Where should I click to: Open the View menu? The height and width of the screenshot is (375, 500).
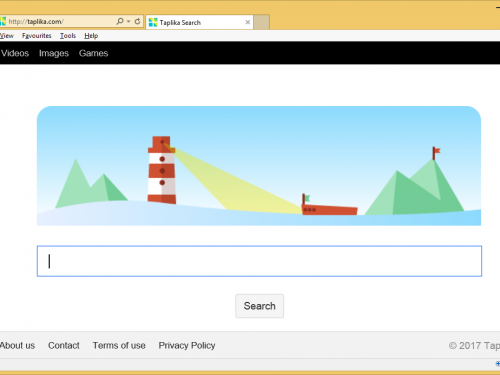point(7,36)
